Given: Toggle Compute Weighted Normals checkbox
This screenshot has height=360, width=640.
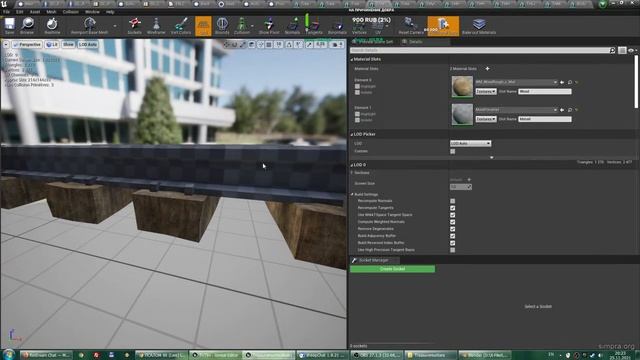Looking at the screenshot, I should [453, 222].
